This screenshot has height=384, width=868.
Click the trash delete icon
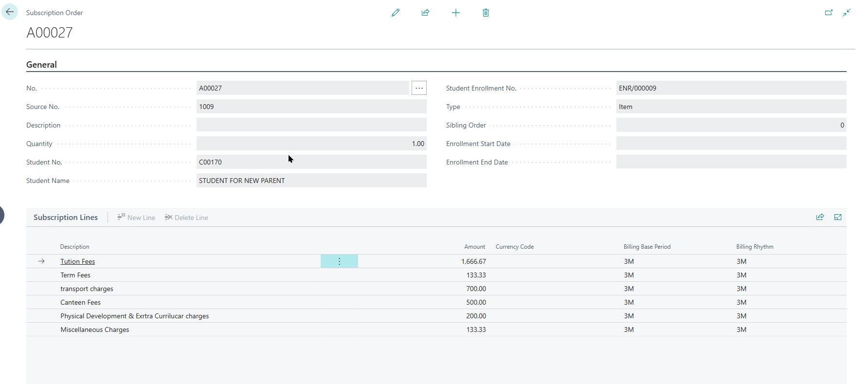coord(486,13)
